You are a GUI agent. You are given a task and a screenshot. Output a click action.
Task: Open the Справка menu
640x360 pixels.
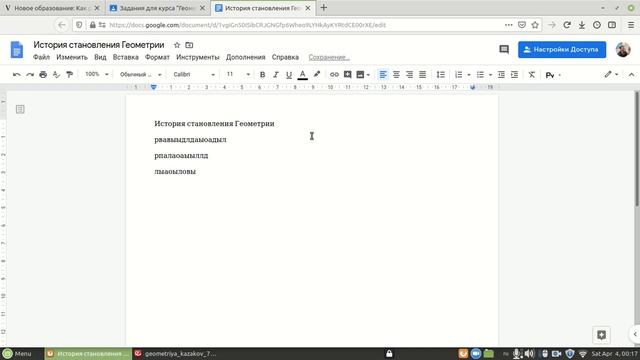coord(285,57)
